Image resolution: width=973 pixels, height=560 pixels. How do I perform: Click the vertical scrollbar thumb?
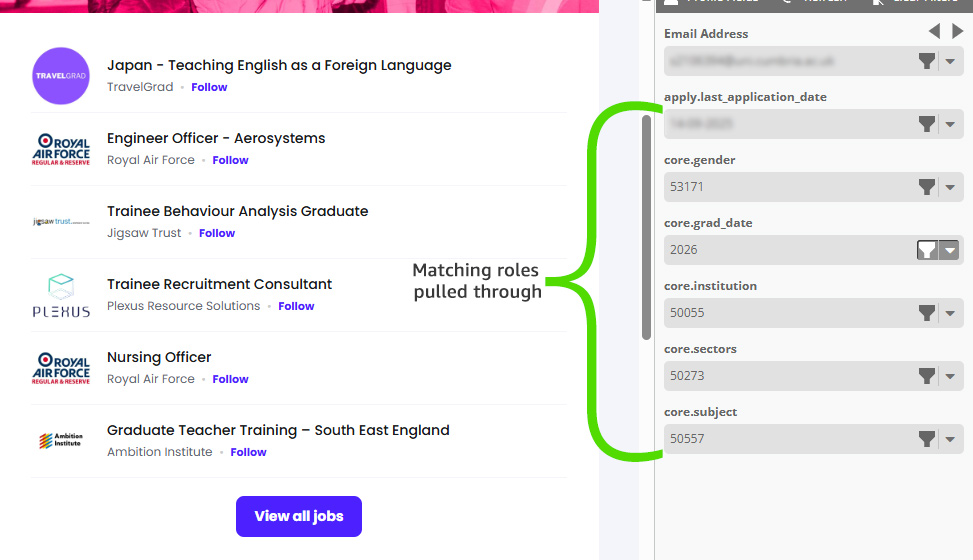click(x=646, y=228)
